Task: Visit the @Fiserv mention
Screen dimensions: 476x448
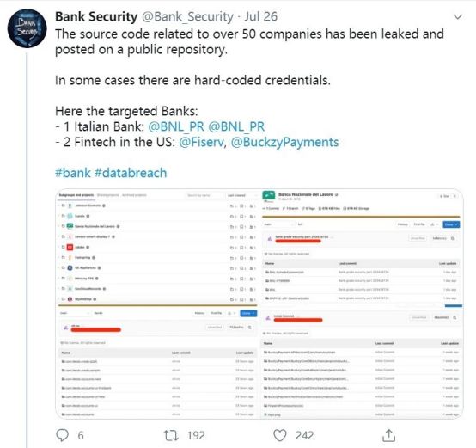Action: [202, 142]
